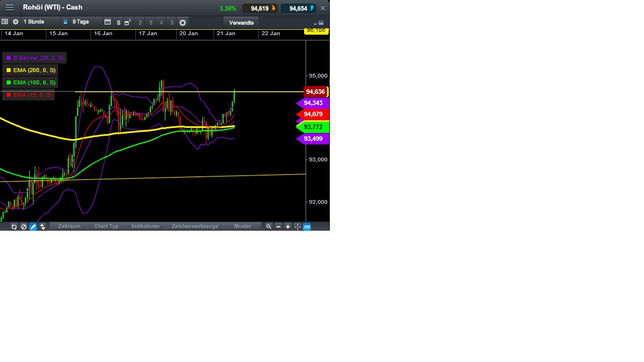Click the Verwandte button

click(240, 22)
